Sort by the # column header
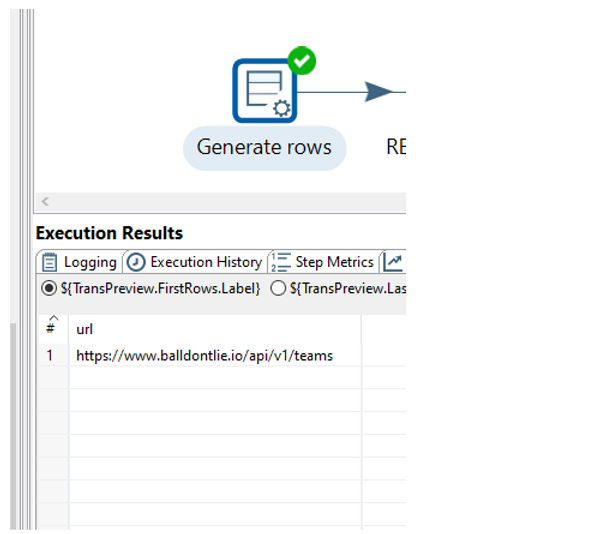The width and height of the screenshot is (594, 534). point(53,329)
